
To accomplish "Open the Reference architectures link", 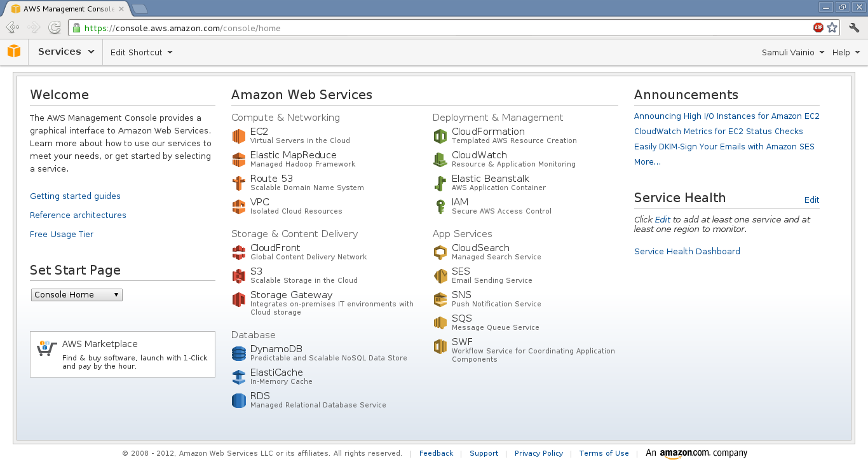I will [x=78, y=215].
